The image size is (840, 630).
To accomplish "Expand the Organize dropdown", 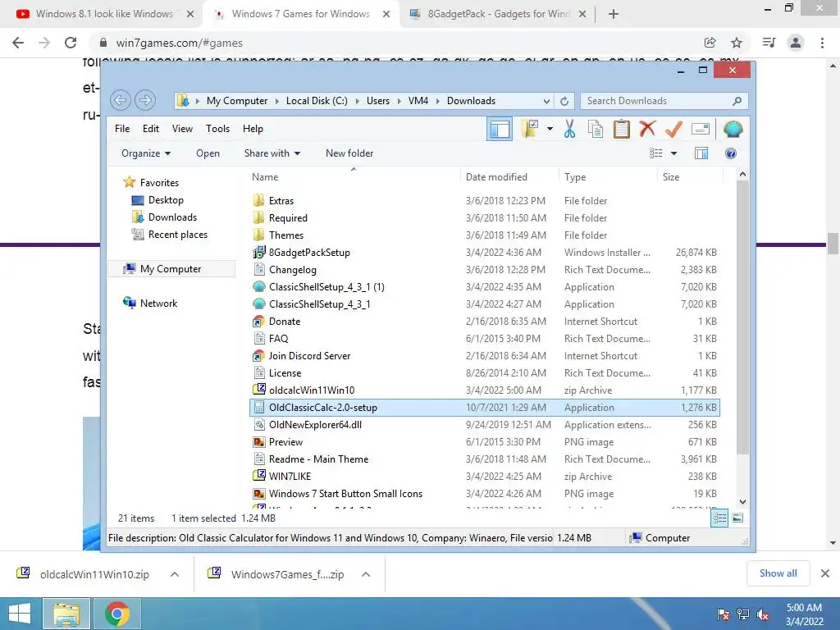I will point(146,153).
